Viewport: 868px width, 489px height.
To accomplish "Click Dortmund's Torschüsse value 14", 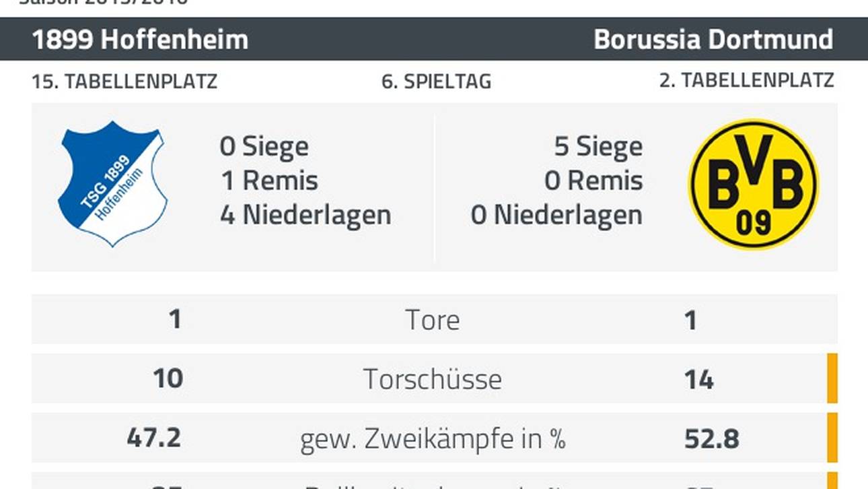I will [698, 380].
